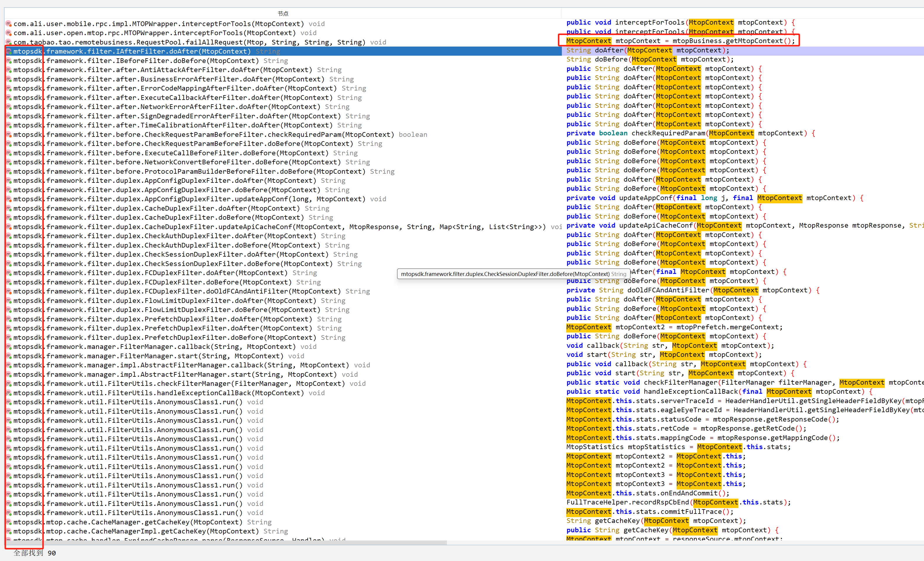Click method icon of FCDuplexFilter.doOldFCAndAntiFilter row
924x561 pixels.
pos(8,291)
